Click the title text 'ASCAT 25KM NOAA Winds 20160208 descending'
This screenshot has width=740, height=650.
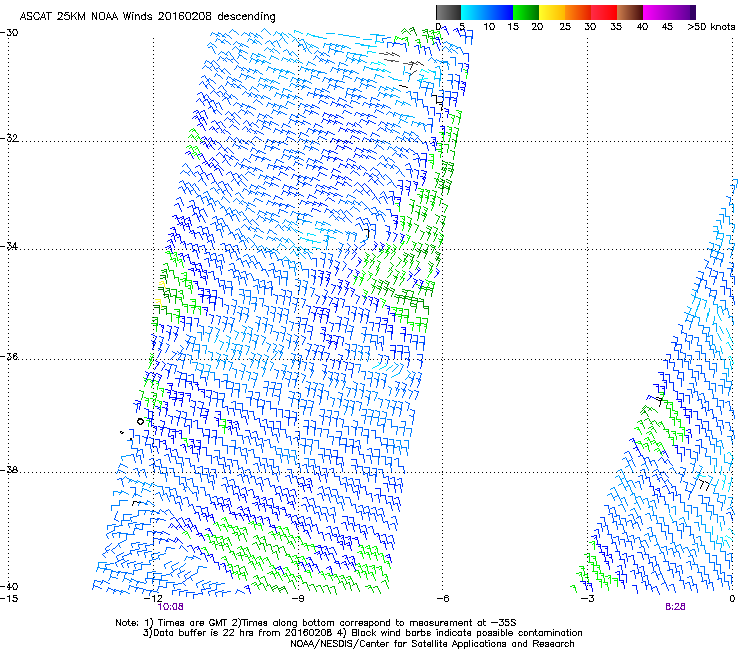pyautogui.click(x=147, y=16)
